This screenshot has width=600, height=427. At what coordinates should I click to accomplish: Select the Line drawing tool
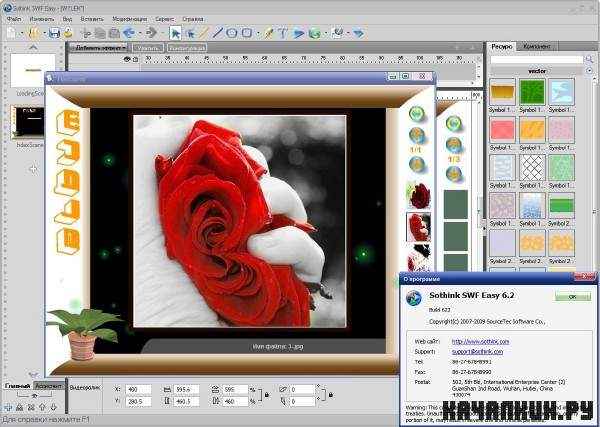217,33
